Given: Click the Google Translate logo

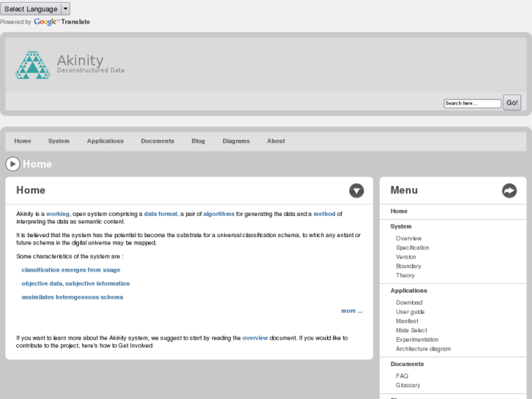Looking at the screenshot, I should (x=61, y=22).
